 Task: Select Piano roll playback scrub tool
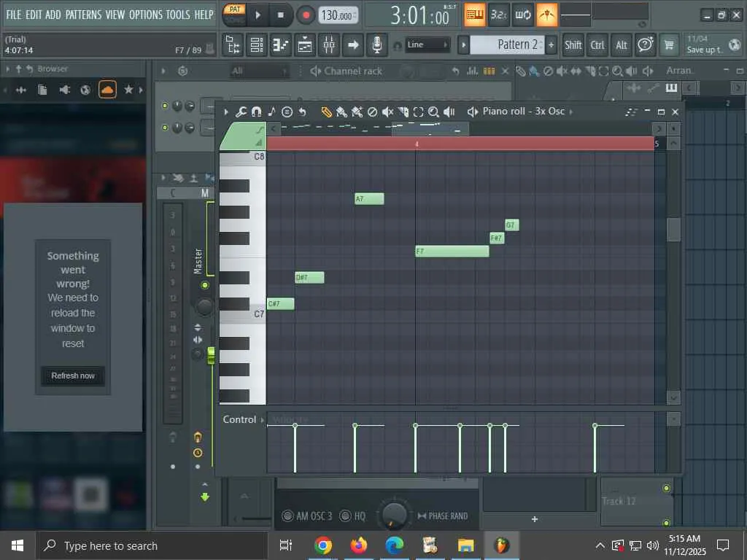449,112
